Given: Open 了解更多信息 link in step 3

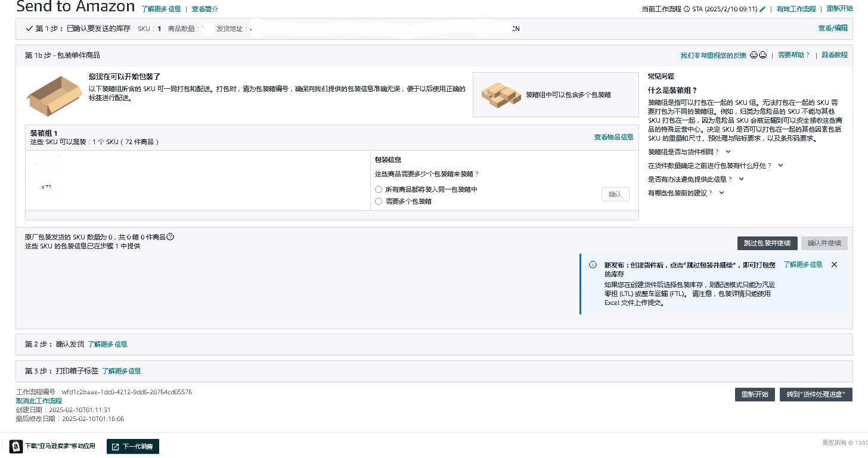Looking at the screenshot, I should [x=122, y=370].
